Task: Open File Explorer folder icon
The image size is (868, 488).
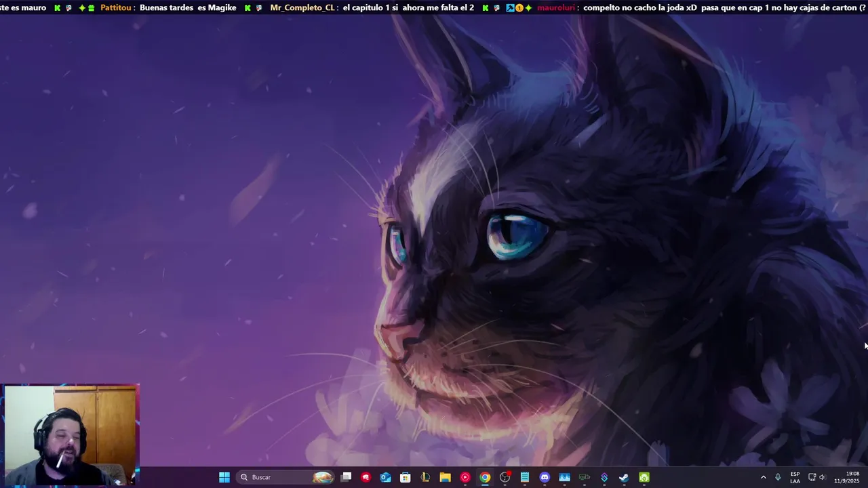Action: click(x=445, y=477)
